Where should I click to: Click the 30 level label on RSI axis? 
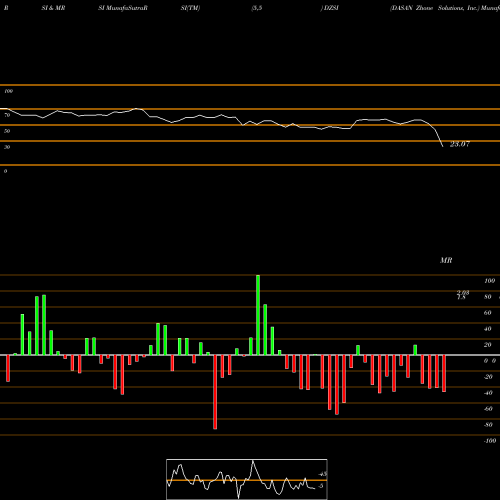tap(7, 147)
